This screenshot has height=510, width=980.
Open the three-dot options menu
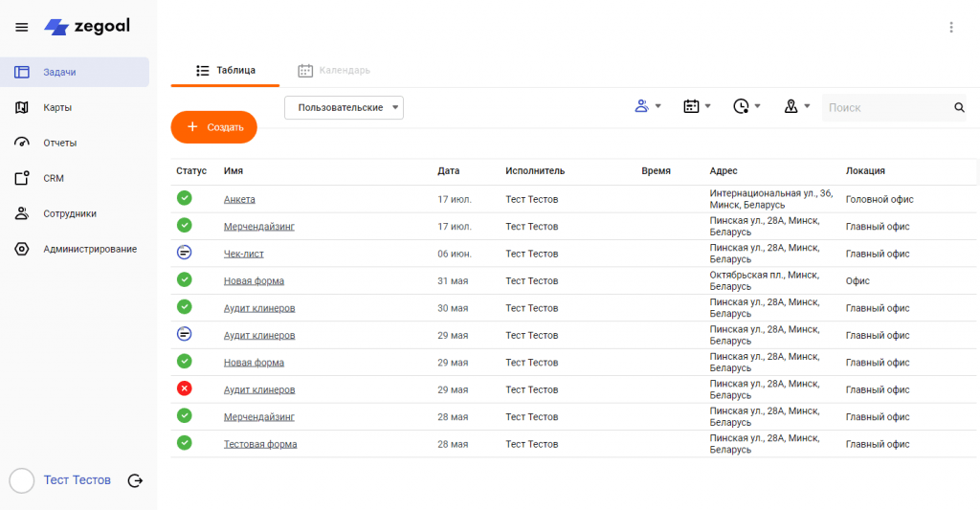click(950, 27)
